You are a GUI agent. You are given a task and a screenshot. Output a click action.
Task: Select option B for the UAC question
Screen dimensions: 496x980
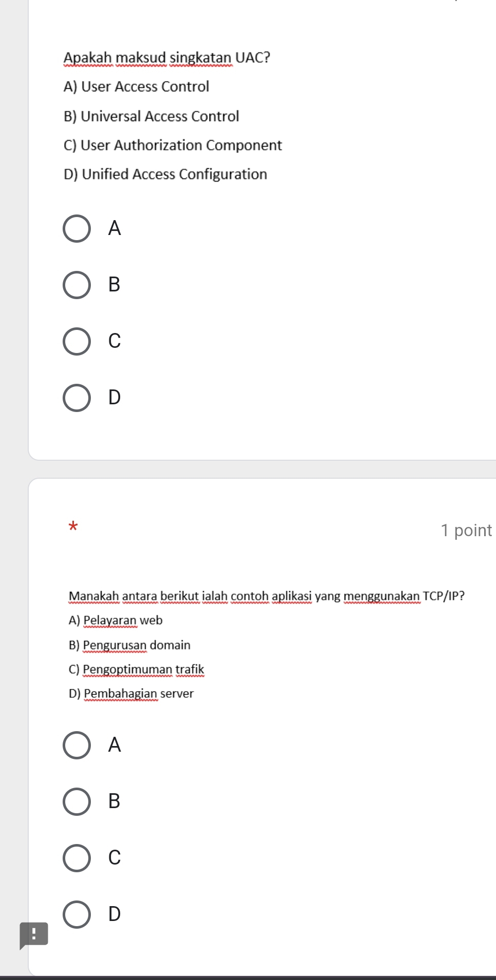point(77,285)
